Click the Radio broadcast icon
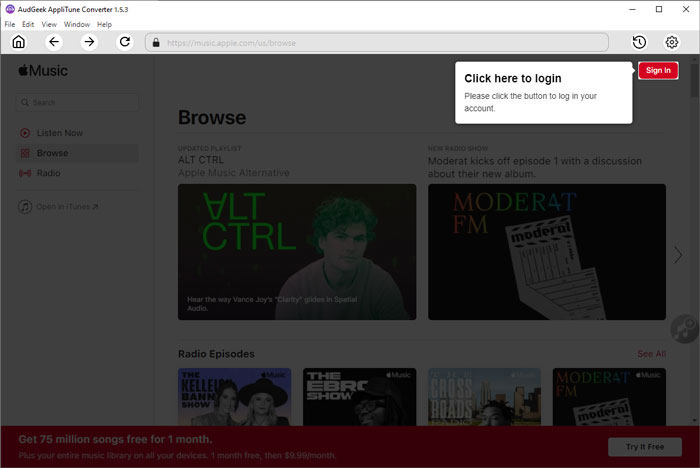Screen dimensions: 700x468 (25, 173)
